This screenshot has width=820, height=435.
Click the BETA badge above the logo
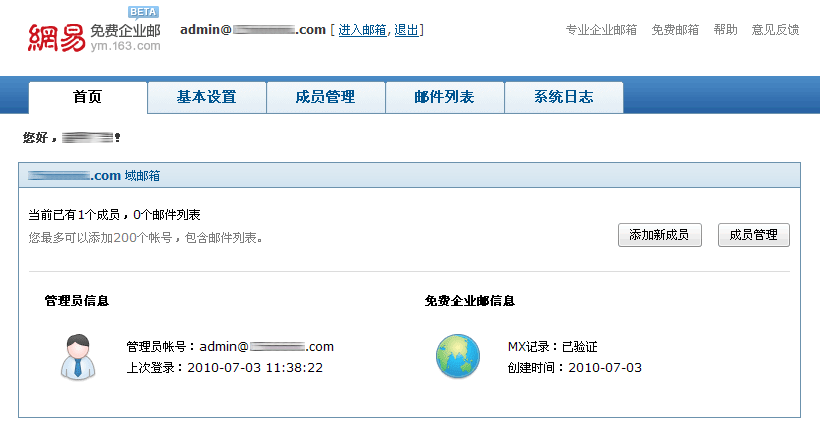[x=141, y=12]
